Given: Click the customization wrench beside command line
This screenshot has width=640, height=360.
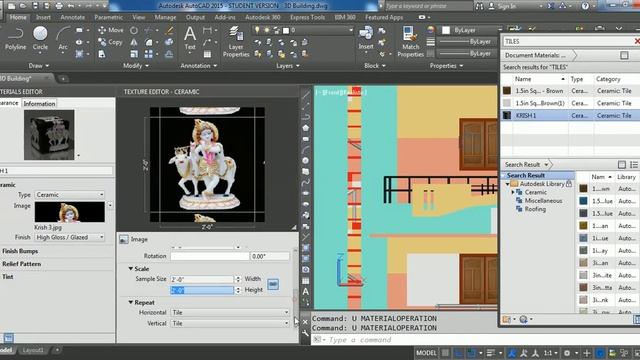Looking at the screenshot, I should [x=305, y=333].
